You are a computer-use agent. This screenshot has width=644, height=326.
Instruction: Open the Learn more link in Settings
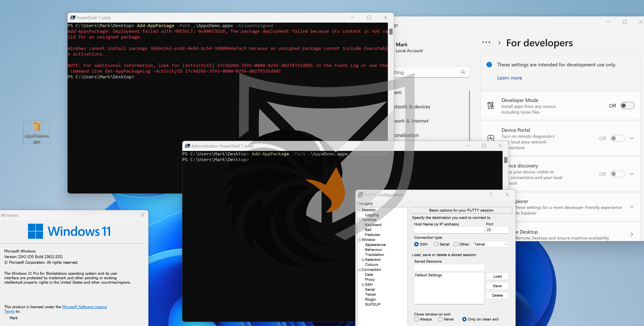coord(509,78)
